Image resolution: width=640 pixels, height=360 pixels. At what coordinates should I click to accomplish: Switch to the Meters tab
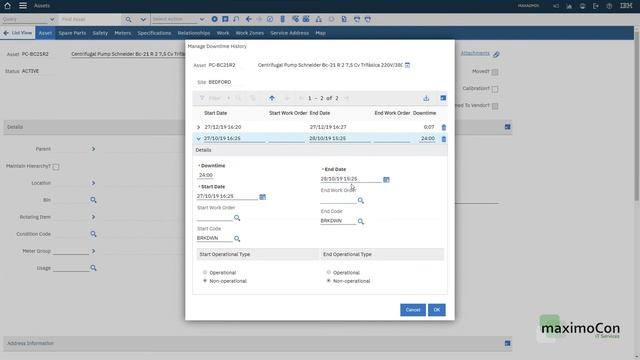coord(122,33)
